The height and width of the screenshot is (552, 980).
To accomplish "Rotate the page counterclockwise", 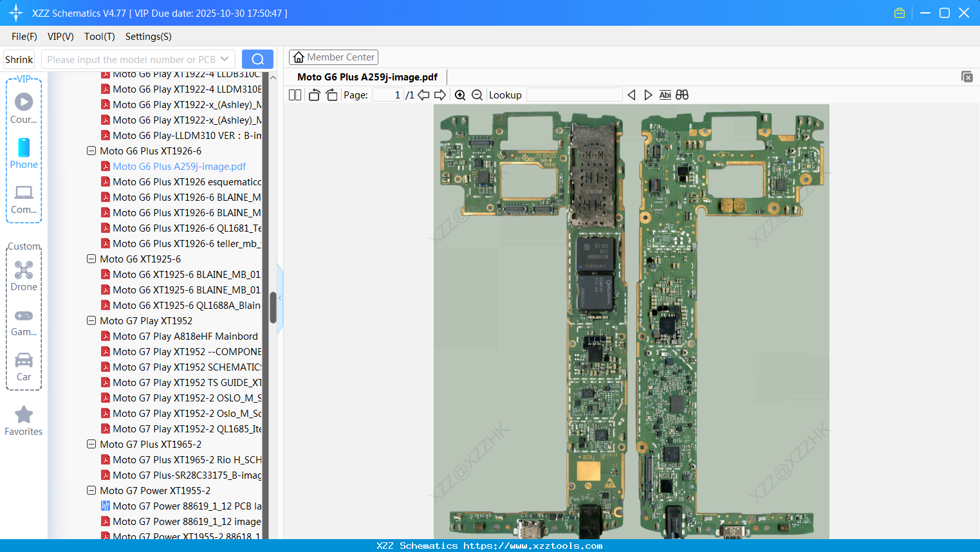I will pos(314,95).
